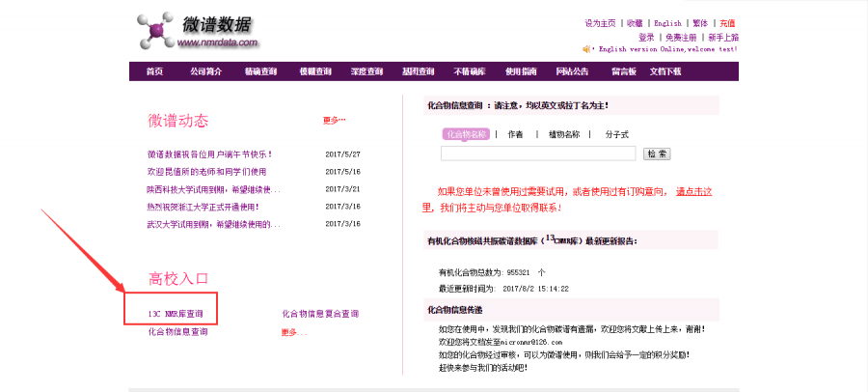Click the 有机化合物总数为 955321 count text
The width and height of the screenshot is (868, 392).
tap(492, 273)
